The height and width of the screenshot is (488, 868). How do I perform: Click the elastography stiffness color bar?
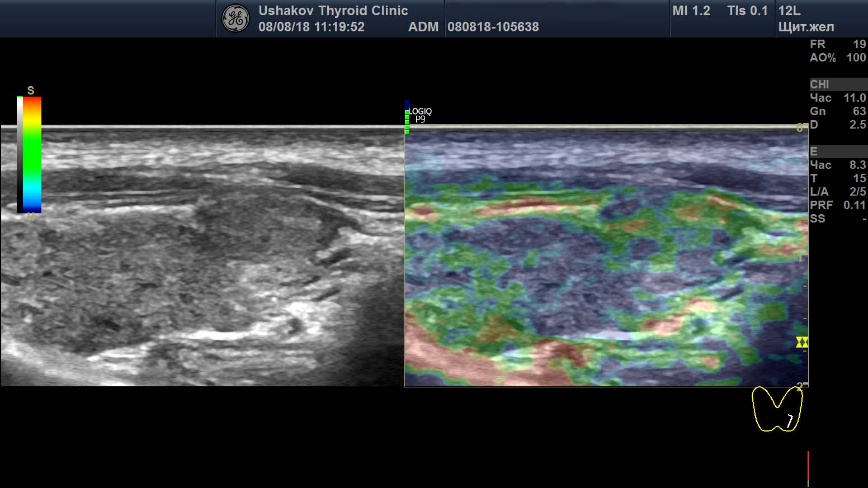32,154
